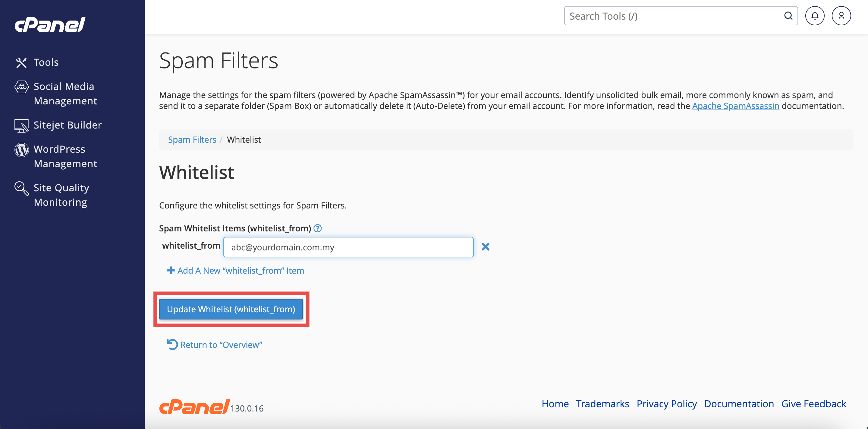Screen dimensions: 868x429
Task: Click the cPanel logo in sidebar
Action: 50,24
